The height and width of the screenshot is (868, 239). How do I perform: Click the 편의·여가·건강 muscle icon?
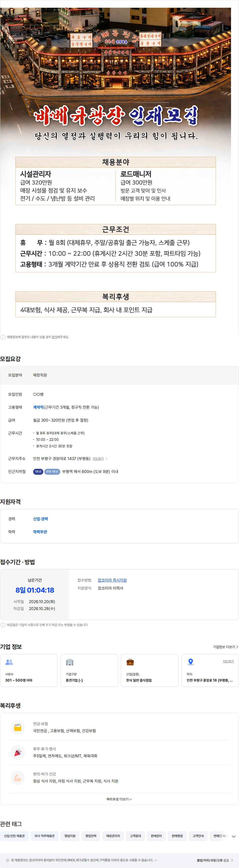(18, 778)
